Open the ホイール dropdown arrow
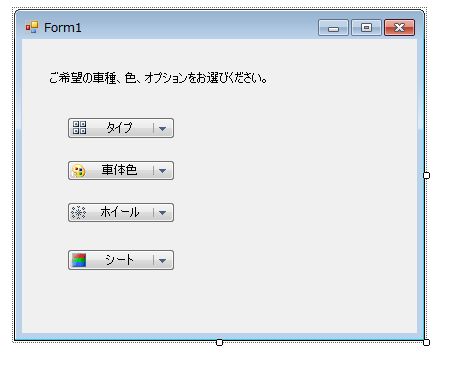 click(162, 212)
